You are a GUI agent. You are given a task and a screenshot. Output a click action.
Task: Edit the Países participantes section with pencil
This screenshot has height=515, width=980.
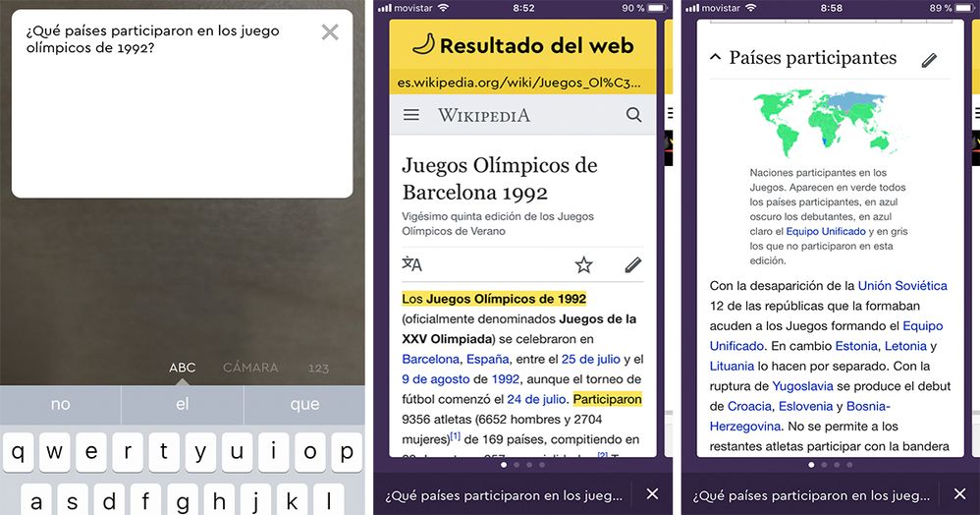click(929, 60)
